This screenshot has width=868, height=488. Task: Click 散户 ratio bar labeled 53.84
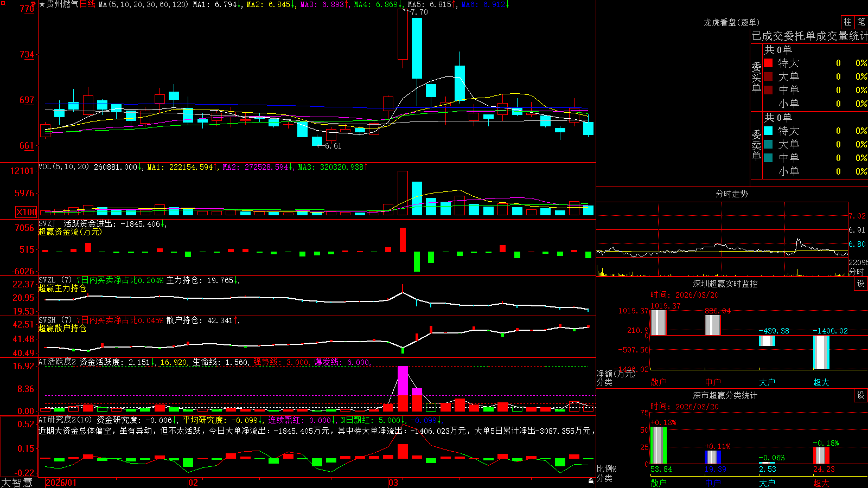pyautogui.click(x=658, y=445)
